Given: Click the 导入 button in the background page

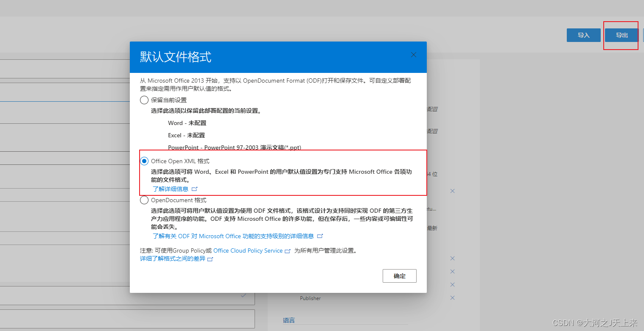Looking at the screenshot, I should (584, 35).
